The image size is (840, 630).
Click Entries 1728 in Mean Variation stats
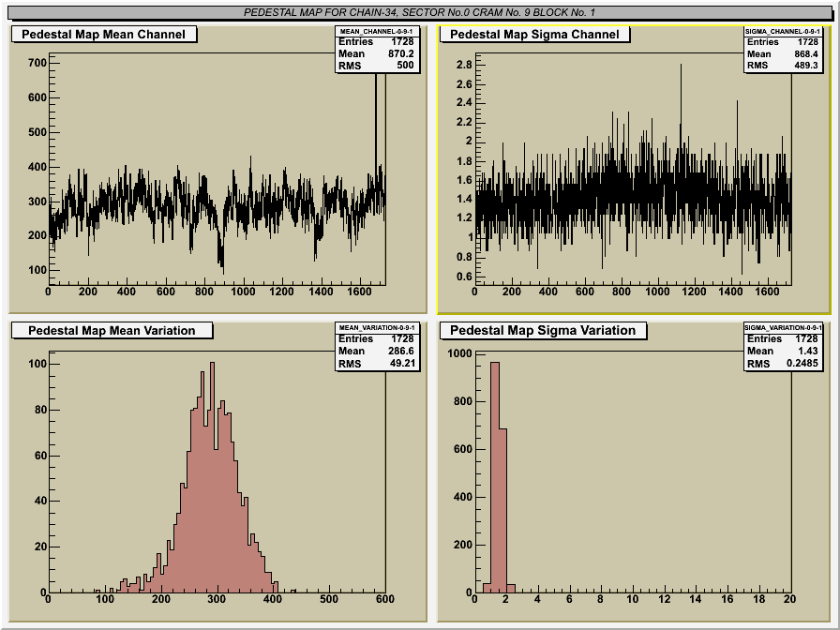[376, 338]
